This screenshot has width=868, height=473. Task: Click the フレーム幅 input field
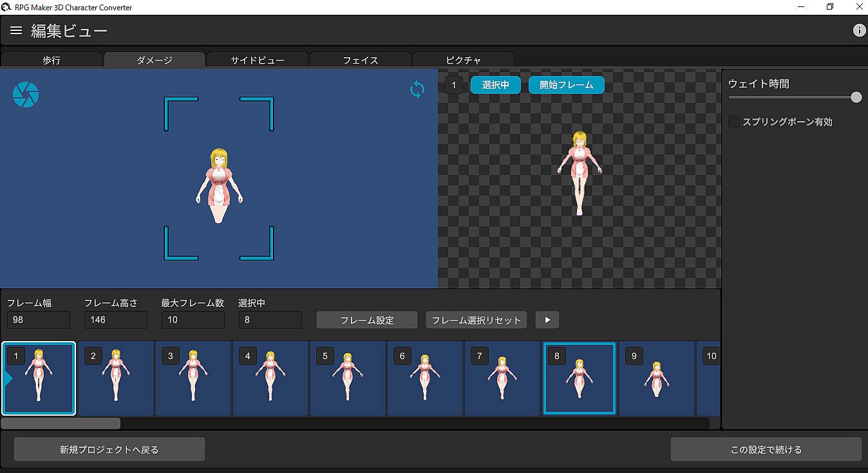(39, 320)
